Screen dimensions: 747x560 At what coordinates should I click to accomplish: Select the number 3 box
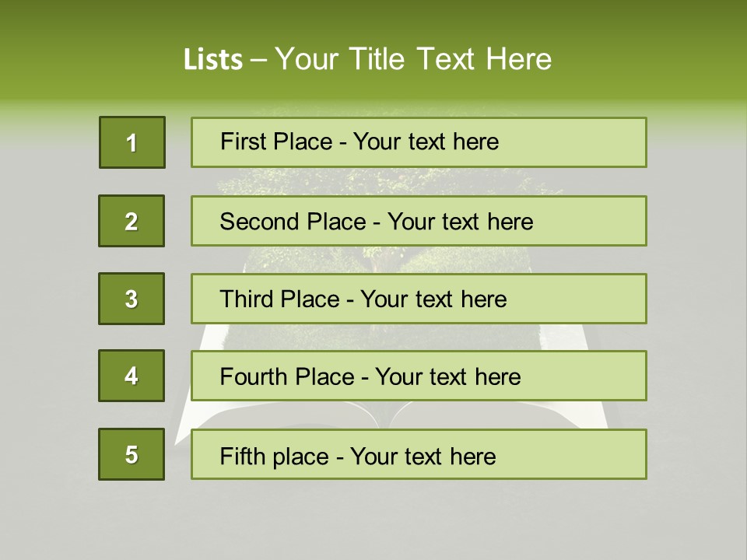click(132, 299)
